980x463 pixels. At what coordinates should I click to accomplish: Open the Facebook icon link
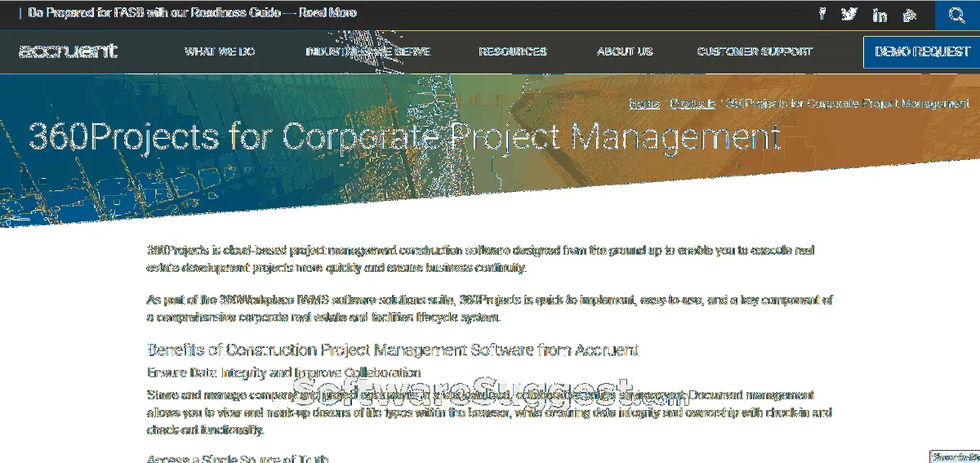click(x=822, y=14)
